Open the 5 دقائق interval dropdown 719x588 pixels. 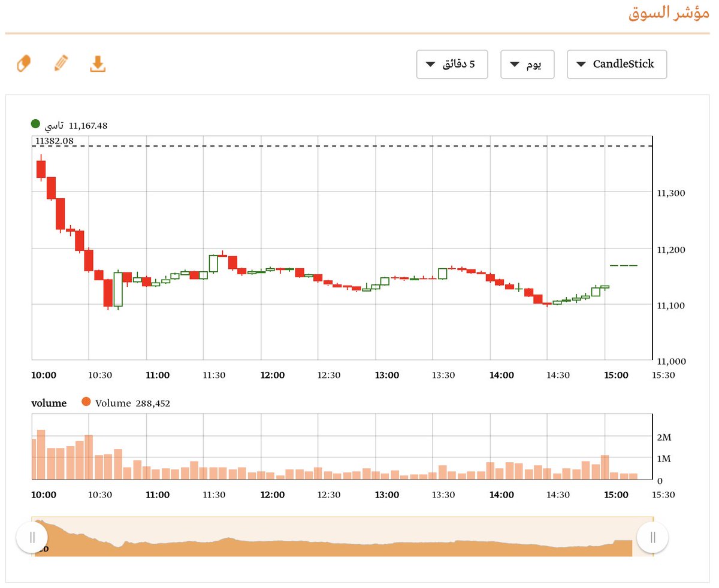click(452, 64)
